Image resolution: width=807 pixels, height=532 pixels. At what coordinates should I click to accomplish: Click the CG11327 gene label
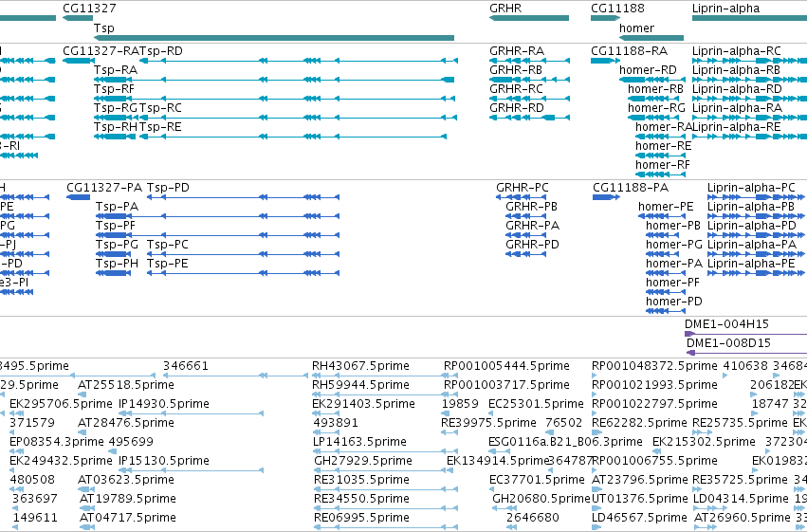pyautogui.click(x=89, y=9)
